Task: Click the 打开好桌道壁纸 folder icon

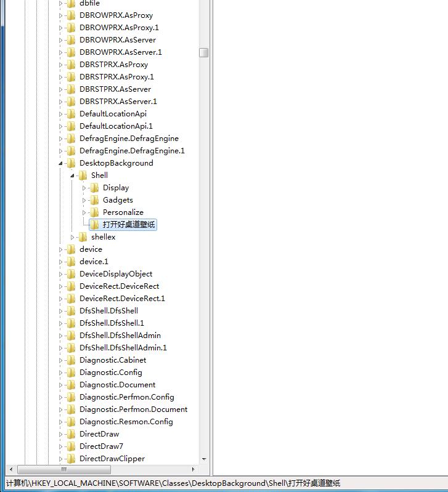Action: 94,225
